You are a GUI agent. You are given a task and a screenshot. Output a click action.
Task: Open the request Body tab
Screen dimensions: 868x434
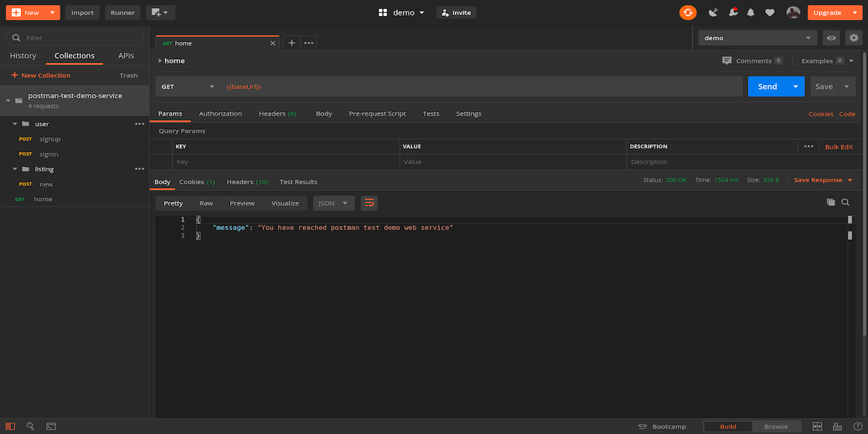[324, 114]
